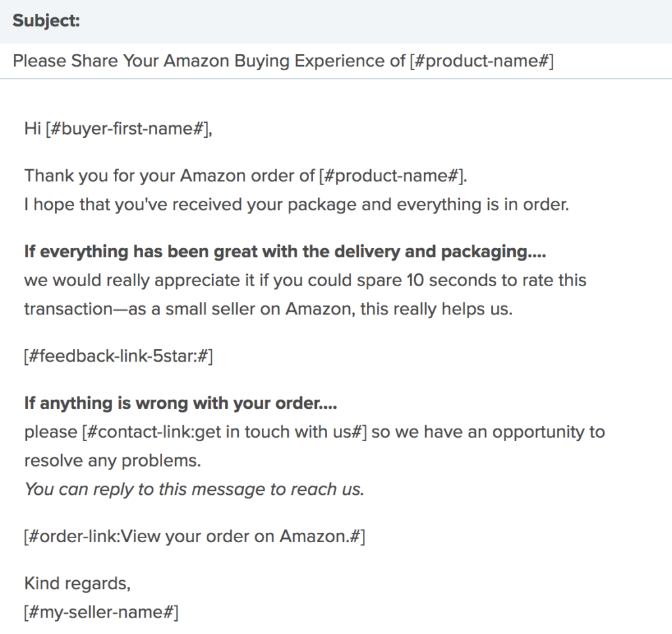
Task: Click the 'Kind regards,' closing line
Action: [77, 583]
